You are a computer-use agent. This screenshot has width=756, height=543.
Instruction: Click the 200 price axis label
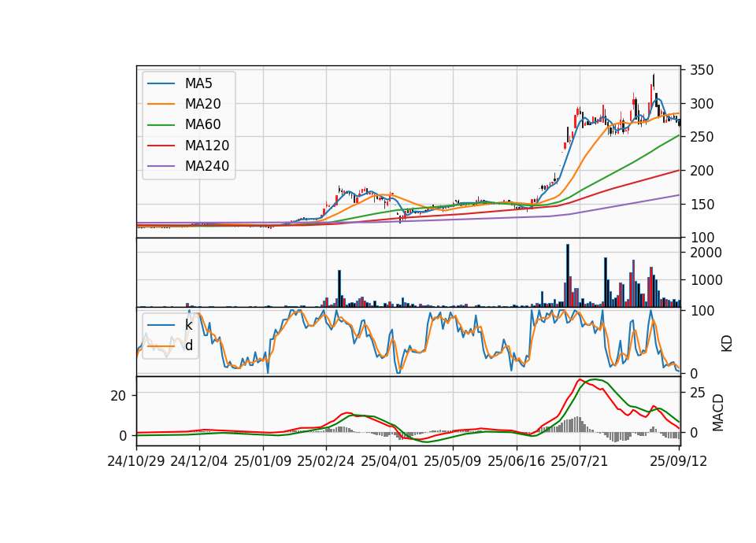[702, 171]
